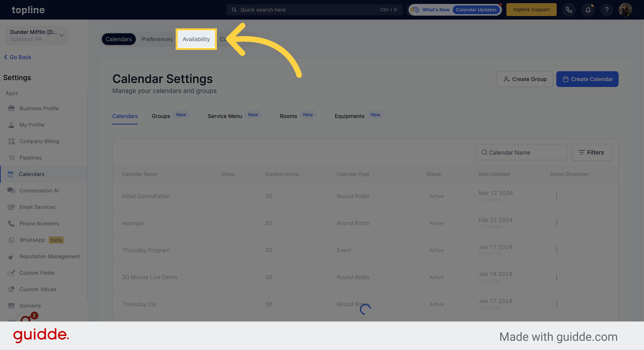Image resolution: width=644 pixels, height=350 pixels.
Task: Click the notification bell icon
Action: click(588, 9)
